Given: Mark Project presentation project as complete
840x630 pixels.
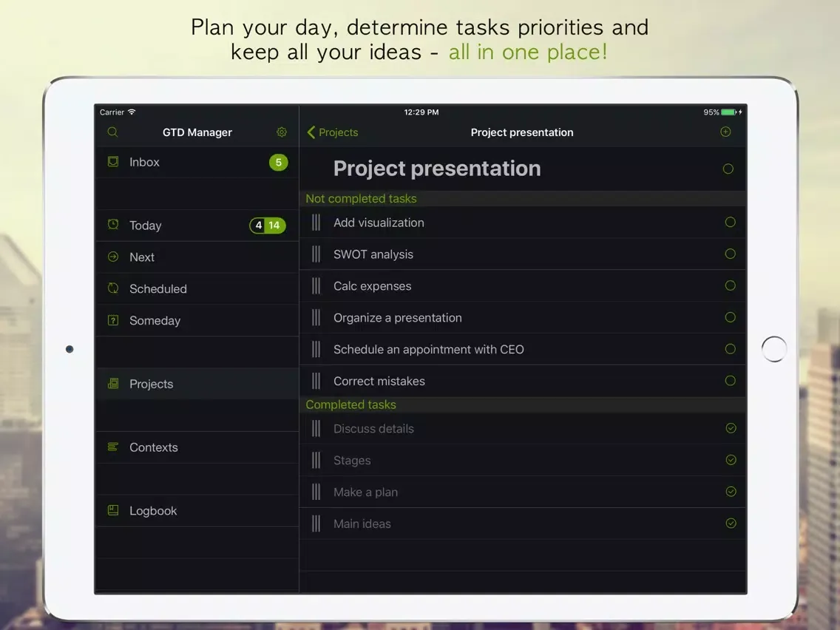Looking at the screenshot, I should coord(728,169).
